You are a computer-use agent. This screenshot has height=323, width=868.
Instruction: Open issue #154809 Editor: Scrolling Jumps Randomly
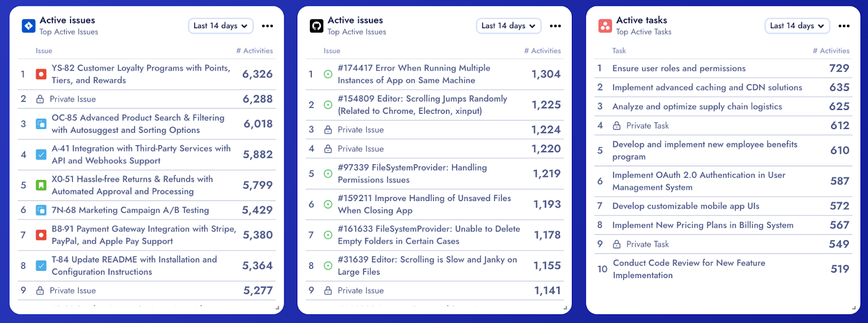point(423,105)
